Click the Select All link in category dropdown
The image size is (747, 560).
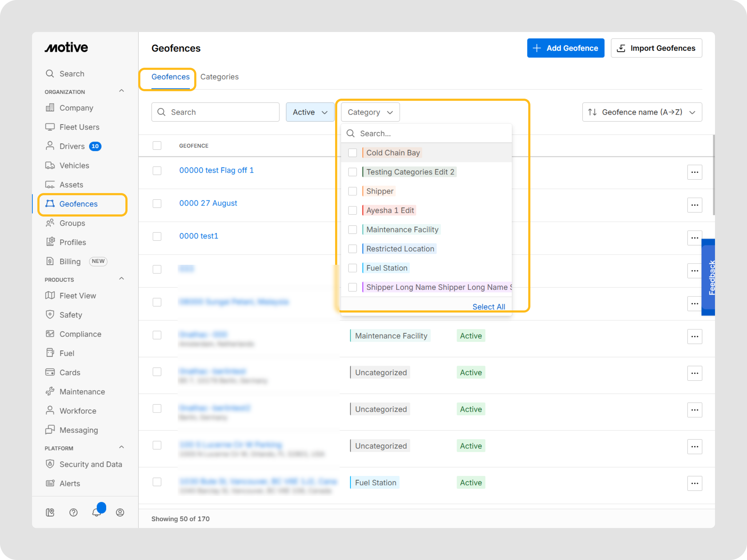coord(489,306)
